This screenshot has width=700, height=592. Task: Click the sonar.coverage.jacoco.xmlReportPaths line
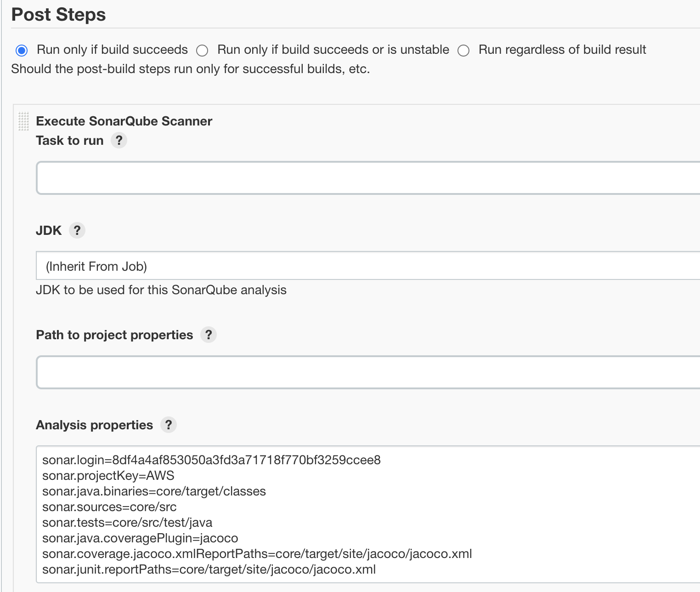pyautogui.click(x=257, y=554)
